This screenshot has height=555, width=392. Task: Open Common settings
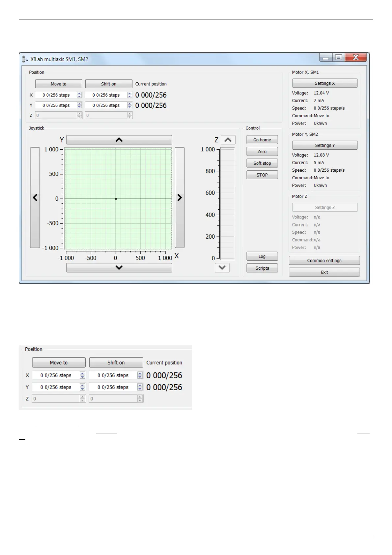(324, 260)
